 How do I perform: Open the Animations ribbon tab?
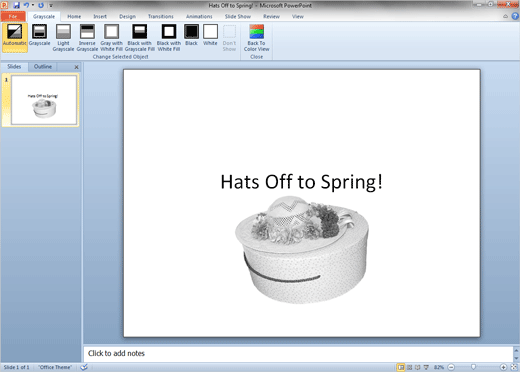(x=199, y=16)
